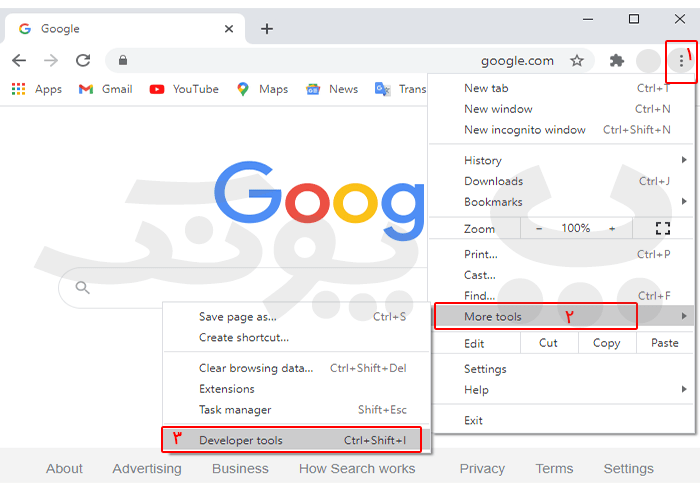Viewport: 700px width, 490px height.
Task: Click the Google favicon on the tab
Action: click(x=25, y=29)
